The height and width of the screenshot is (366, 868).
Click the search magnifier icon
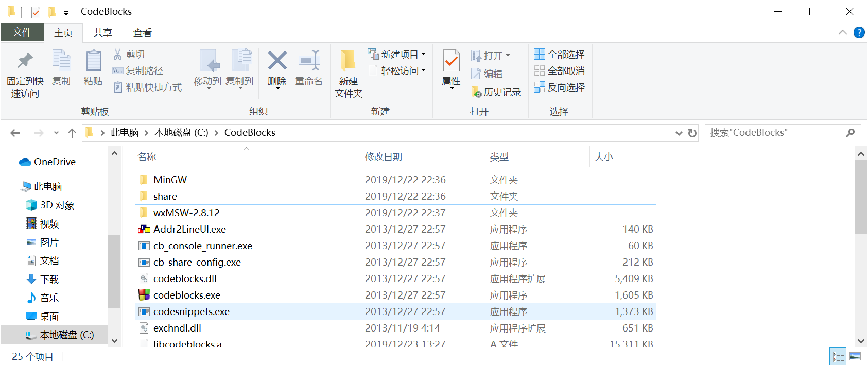click(850, 133)
